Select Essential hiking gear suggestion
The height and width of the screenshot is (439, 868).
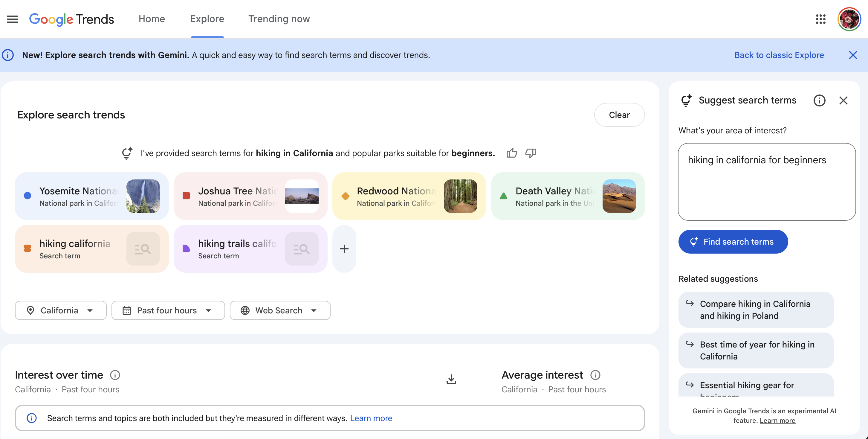click(756, 385)
